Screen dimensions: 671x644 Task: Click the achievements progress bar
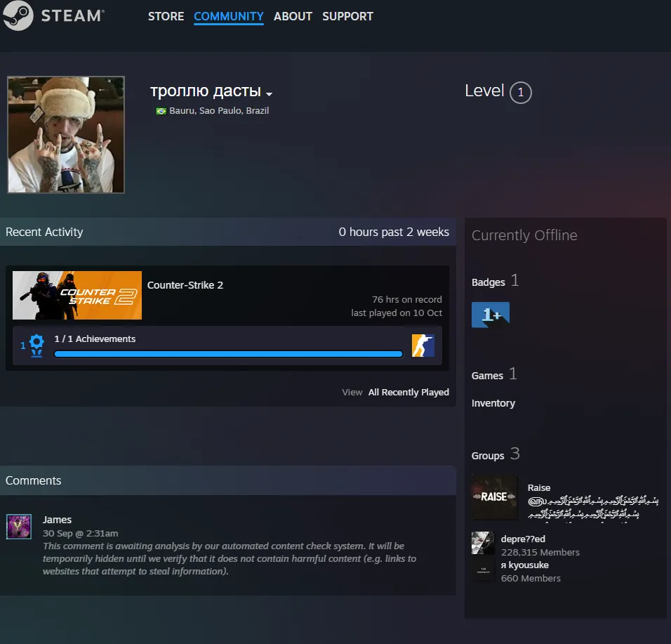(x=229, y=354)
